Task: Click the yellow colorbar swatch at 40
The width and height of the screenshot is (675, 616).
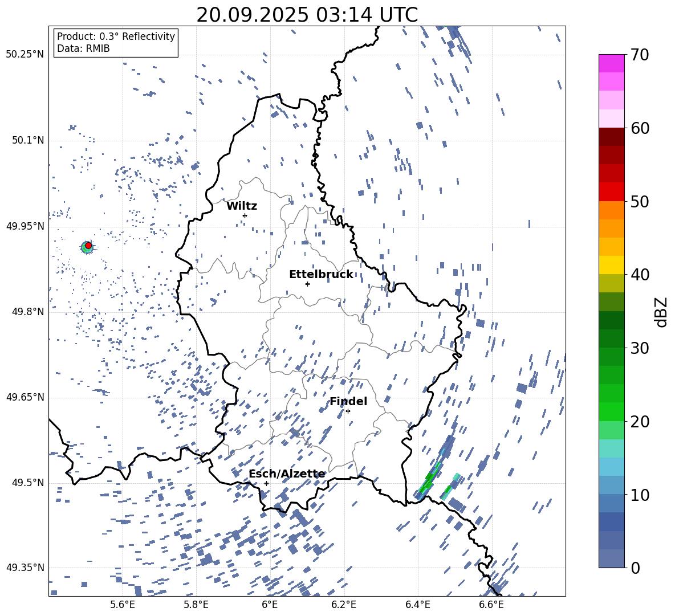Action: click(x=611, y=265)
